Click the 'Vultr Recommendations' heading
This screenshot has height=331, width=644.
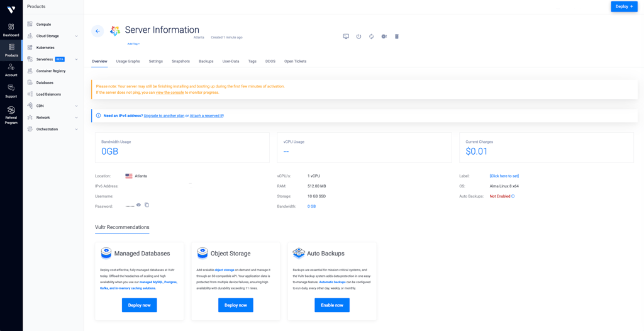[122, 227]
